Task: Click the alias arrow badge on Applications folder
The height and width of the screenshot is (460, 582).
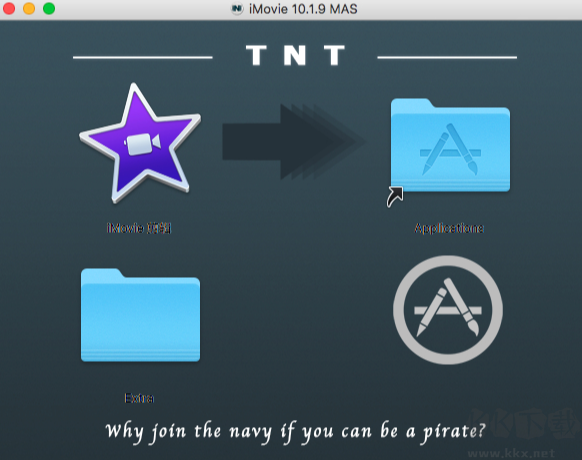Action: (395, 197)
